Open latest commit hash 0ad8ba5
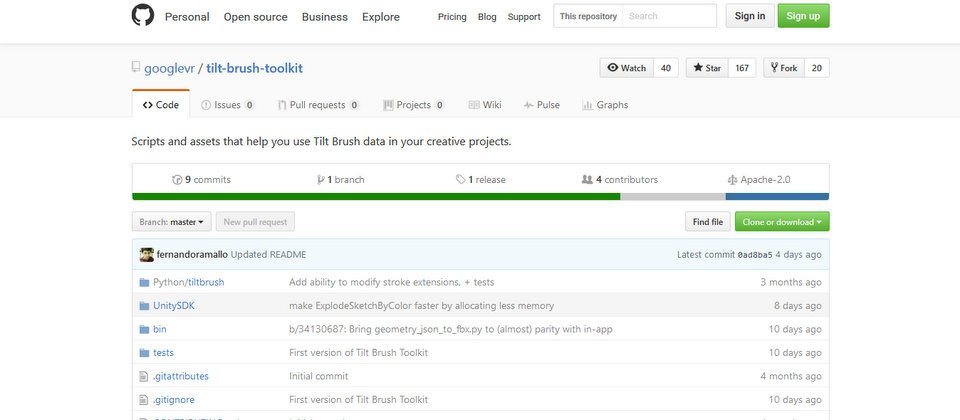 pyautogui.click(x=755, y=255)
